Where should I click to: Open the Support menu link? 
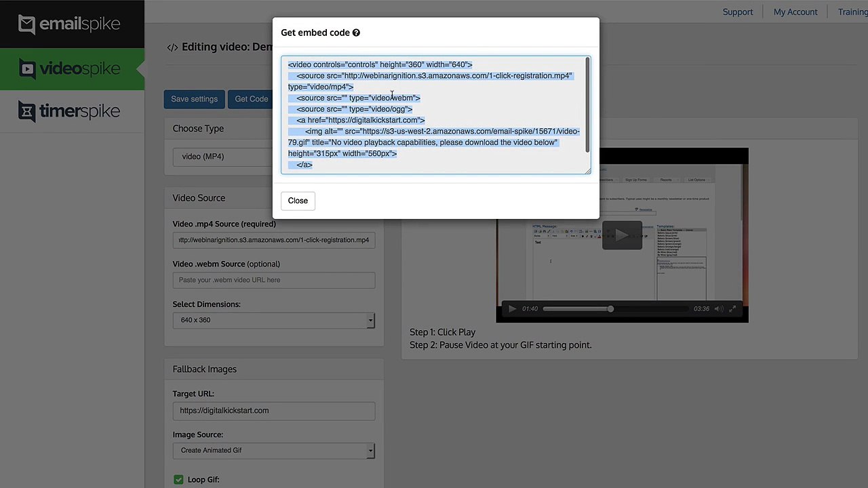point(738,12)
